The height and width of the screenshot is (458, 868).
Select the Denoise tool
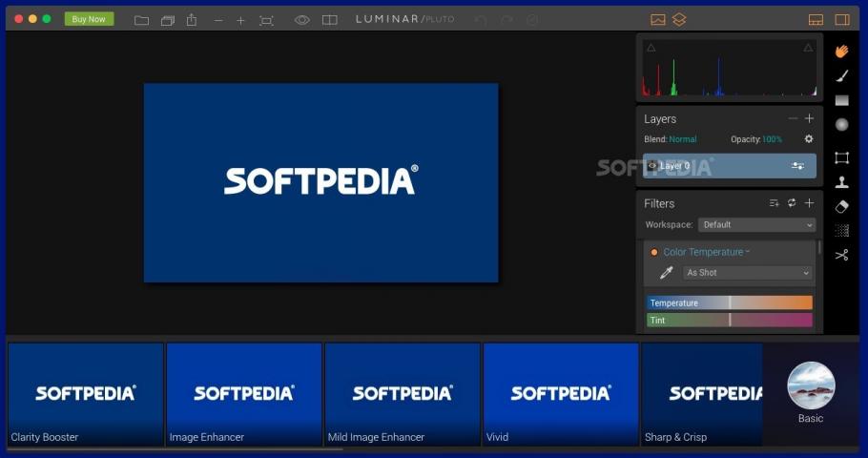point(842,230)
